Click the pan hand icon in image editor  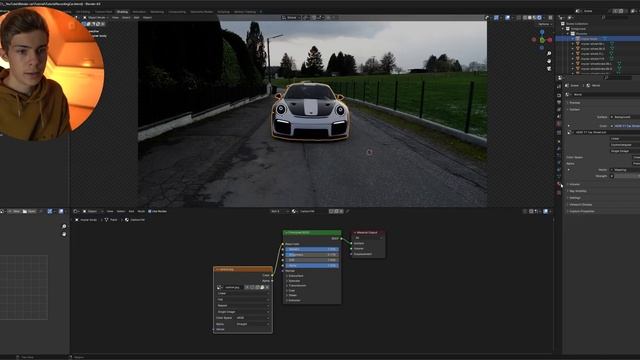[64, 234]
